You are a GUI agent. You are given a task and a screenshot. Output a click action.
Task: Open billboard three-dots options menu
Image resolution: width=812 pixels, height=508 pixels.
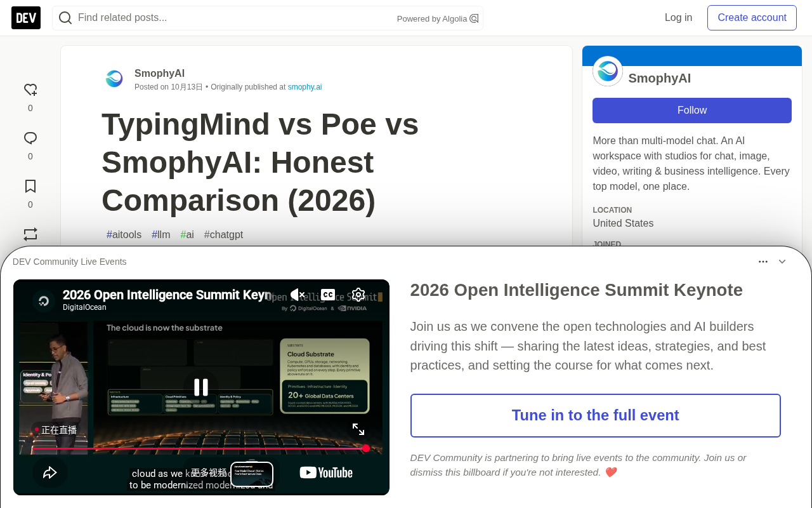[763, 262]
